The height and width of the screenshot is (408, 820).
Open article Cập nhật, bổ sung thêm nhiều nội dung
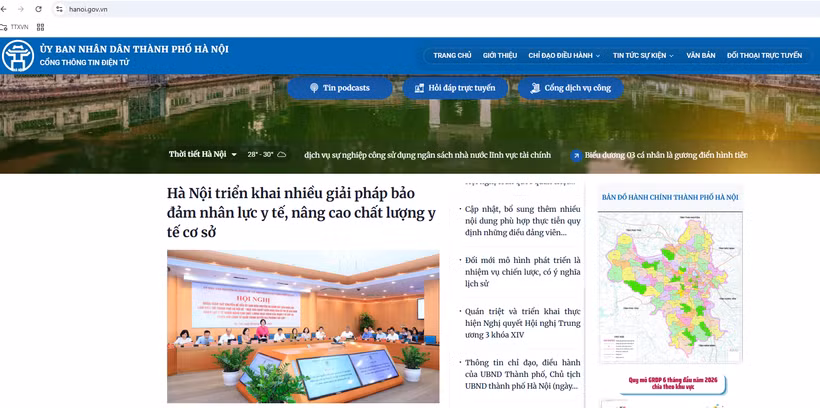(522, 221)
